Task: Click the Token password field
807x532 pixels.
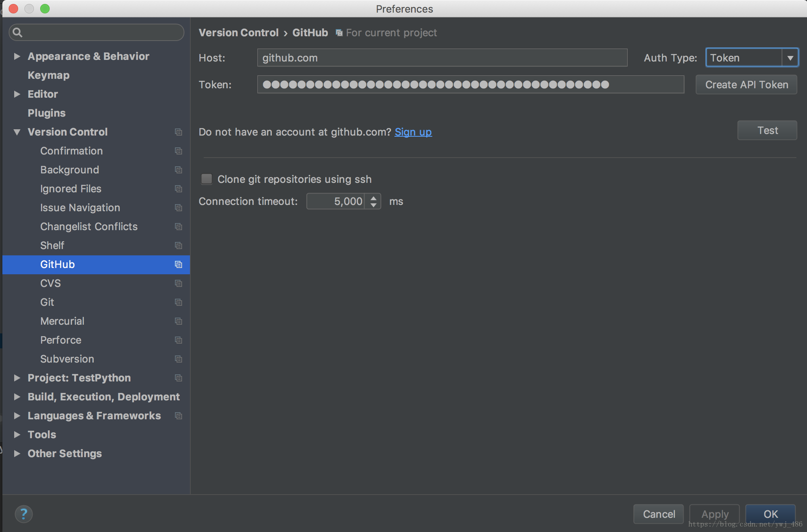Action: [x=470, y=84]
